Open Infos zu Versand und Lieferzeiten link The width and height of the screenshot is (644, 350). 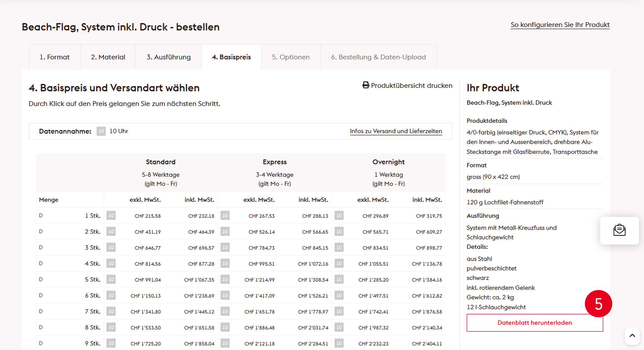[x=396, y=131]
